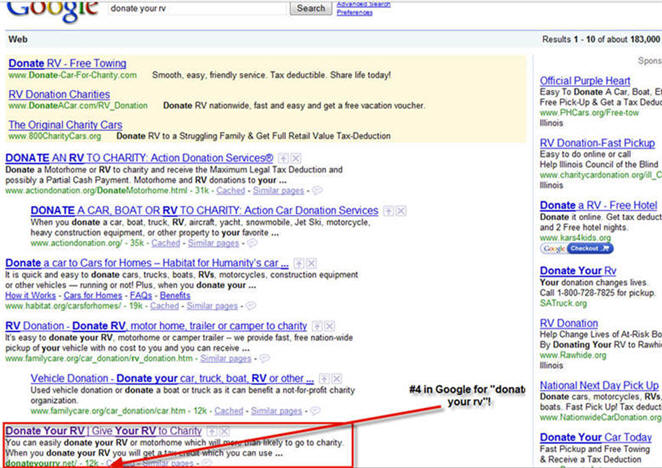Remove the 'Donate Your RV | Give Your RV' result
The width and height of the screenshot is (662, 468).
[x=225, y=431]
